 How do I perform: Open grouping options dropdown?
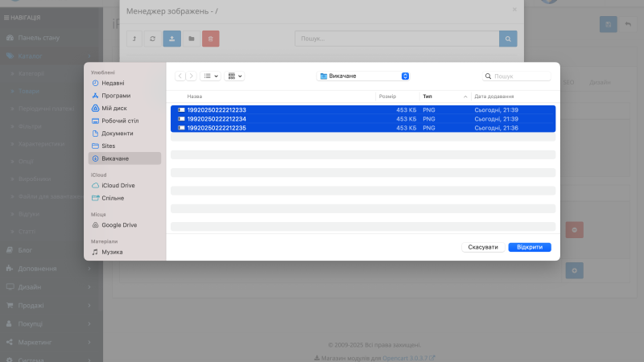tap(234, 76)
